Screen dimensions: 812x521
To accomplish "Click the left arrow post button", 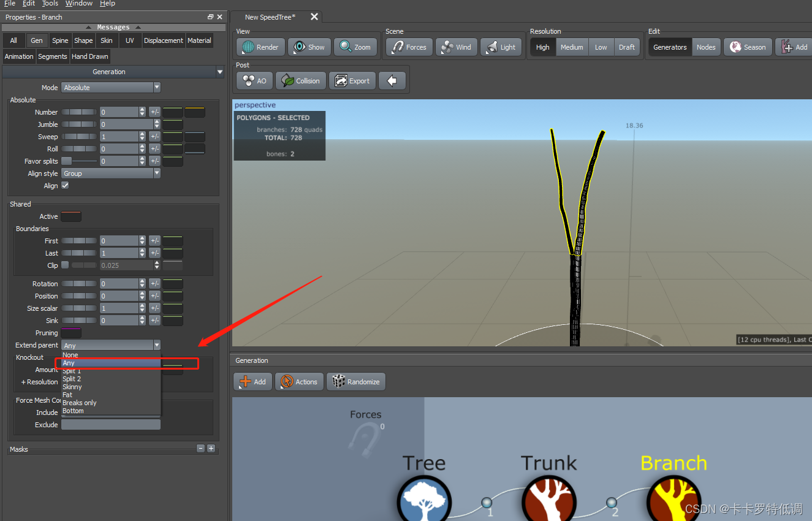I will click(x=392, y=81).
